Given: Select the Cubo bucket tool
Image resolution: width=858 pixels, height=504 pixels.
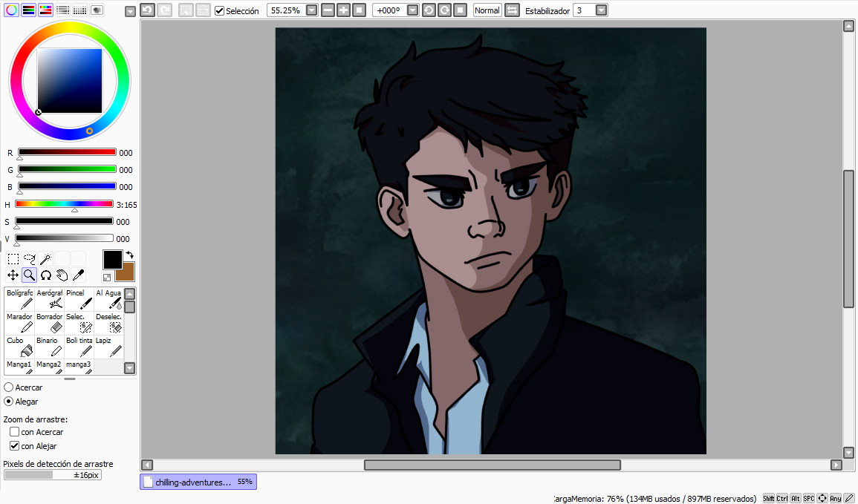Looking at the screenshot, I should [20, 347].
